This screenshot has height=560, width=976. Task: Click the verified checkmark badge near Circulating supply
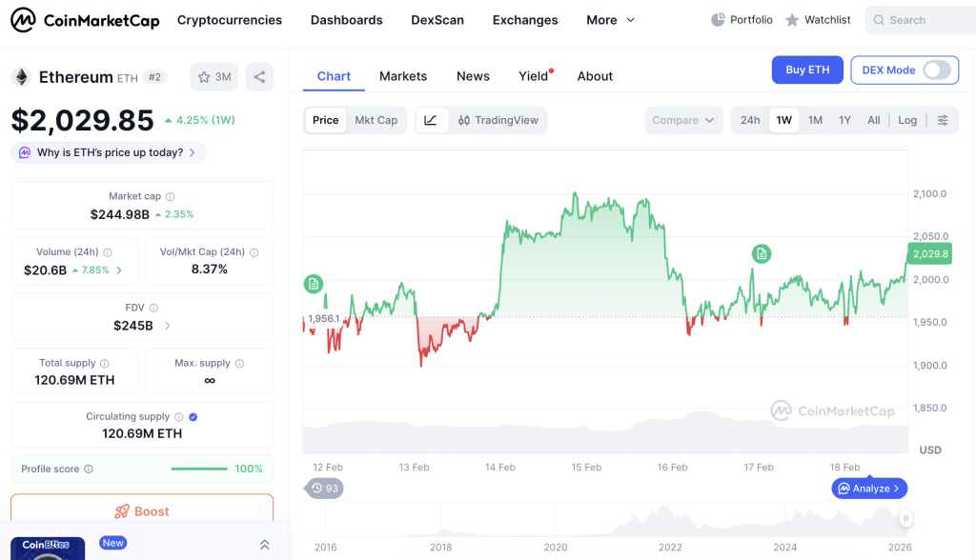coord(193,417)
